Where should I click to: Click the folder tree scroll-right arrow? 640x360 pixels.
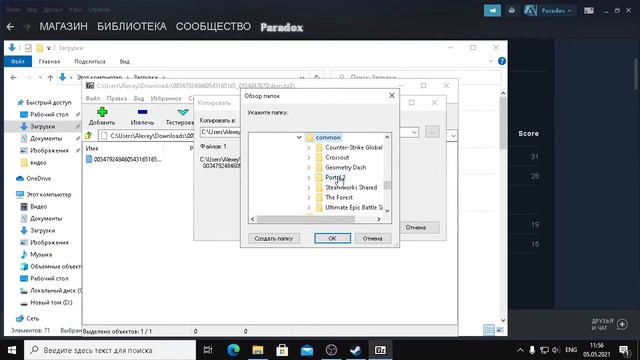[x=379, y=219]
